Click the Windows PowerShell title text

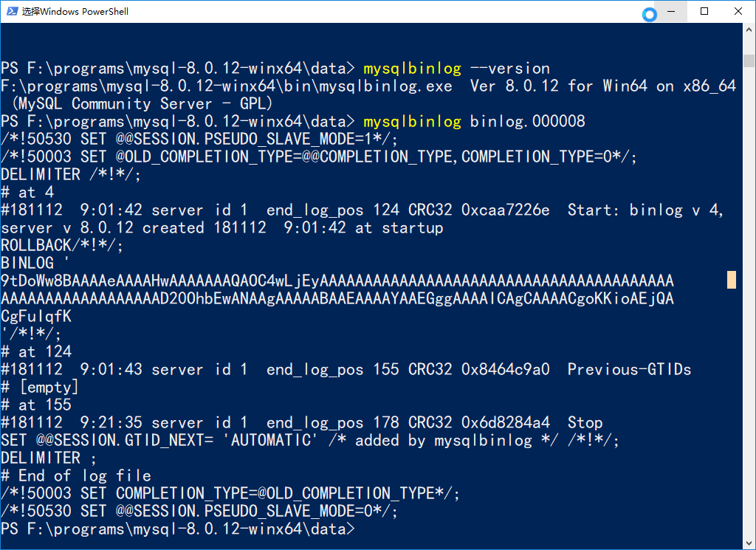click(75, 11)
